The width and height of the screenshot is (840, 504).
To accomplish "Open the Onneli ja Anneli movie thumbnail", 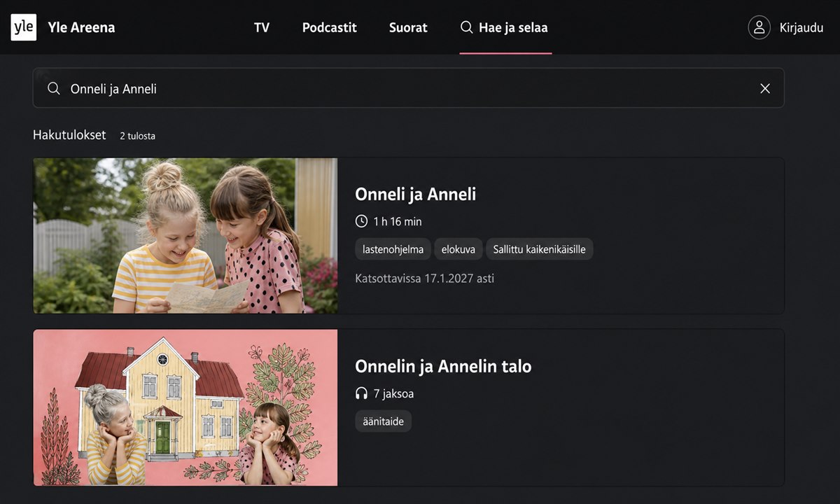I will coord(185,235).
